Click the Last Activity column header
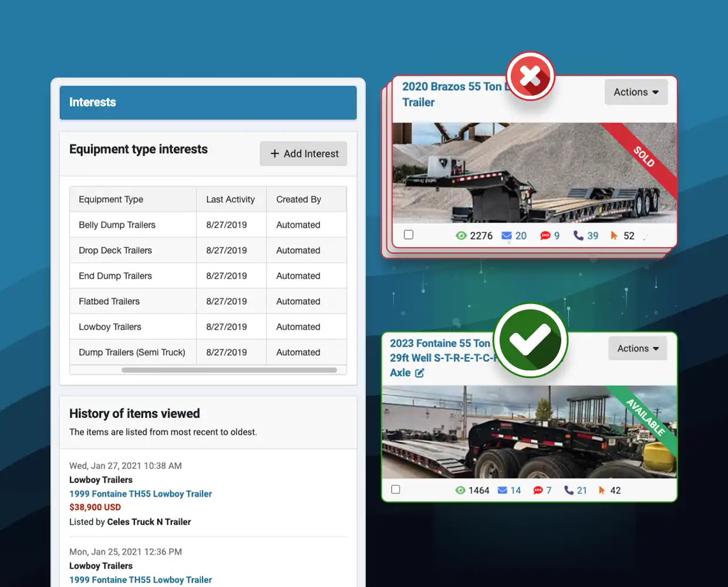The image size is (728, 587). point(230,200)
